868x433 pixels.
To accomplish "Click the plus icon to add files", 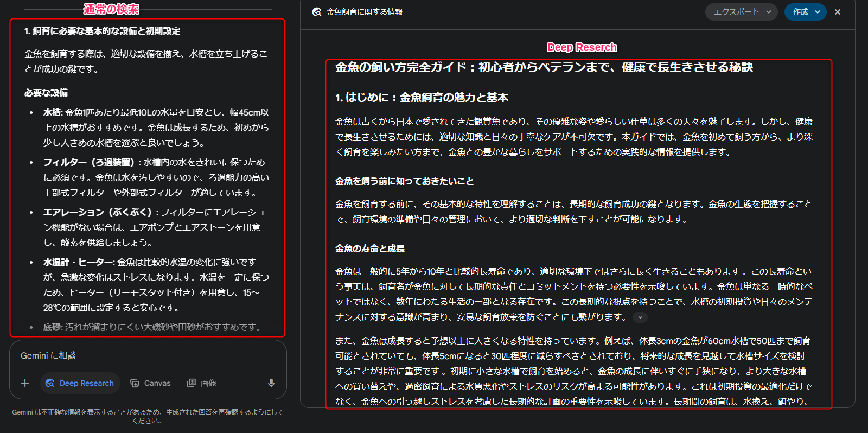I will [25, 383].
